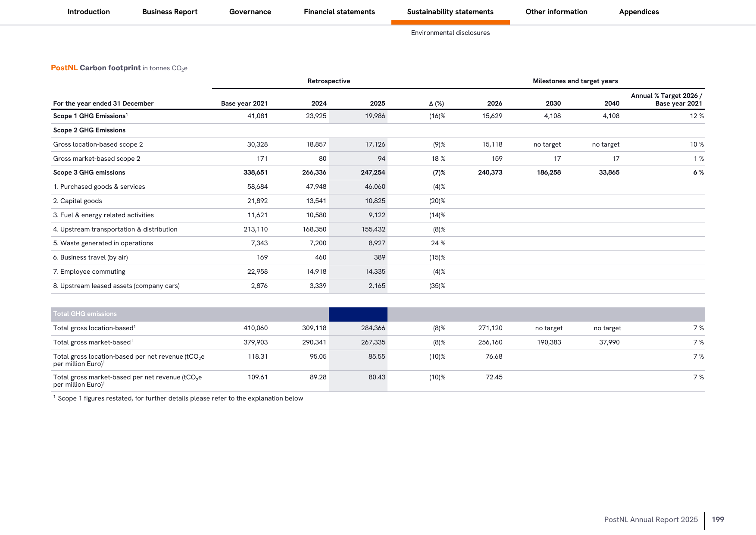Click PostNL Annual Report 2025 footer text
756x535 pixels.
click(x=651, y=519)
